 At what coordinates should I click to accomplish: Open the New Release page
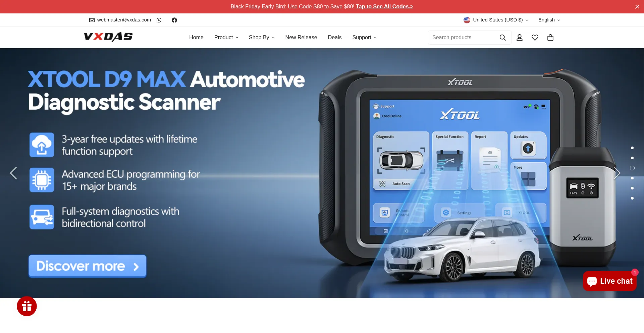coord(301,38)
